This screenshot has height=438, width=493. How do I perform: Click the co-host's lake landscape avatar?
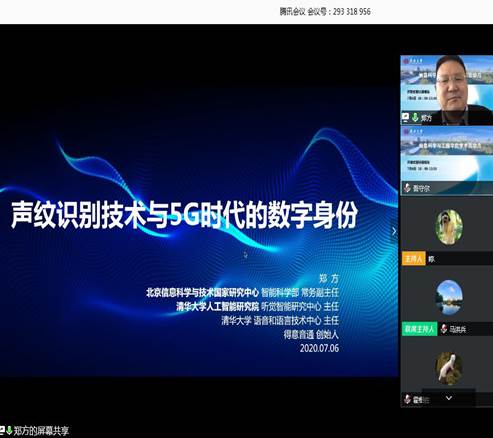coord(449,297)
